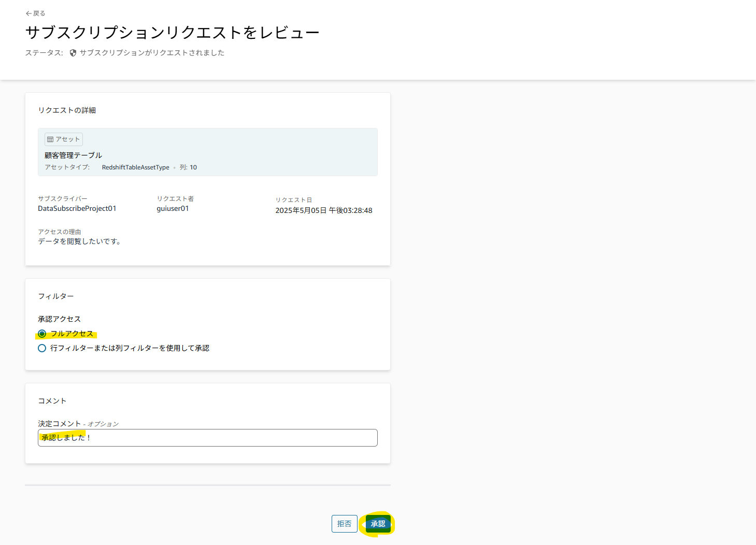Viewport: 756px width, 545px height.
Task: Click the shield status icon
Action: tap(73, 53)
